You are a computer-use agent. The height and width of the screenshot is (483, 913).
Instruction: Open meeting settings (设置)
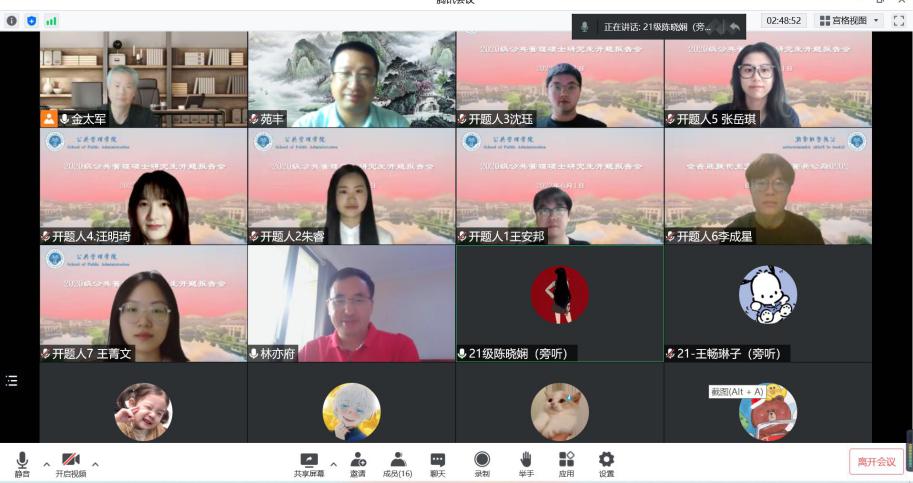606,463
